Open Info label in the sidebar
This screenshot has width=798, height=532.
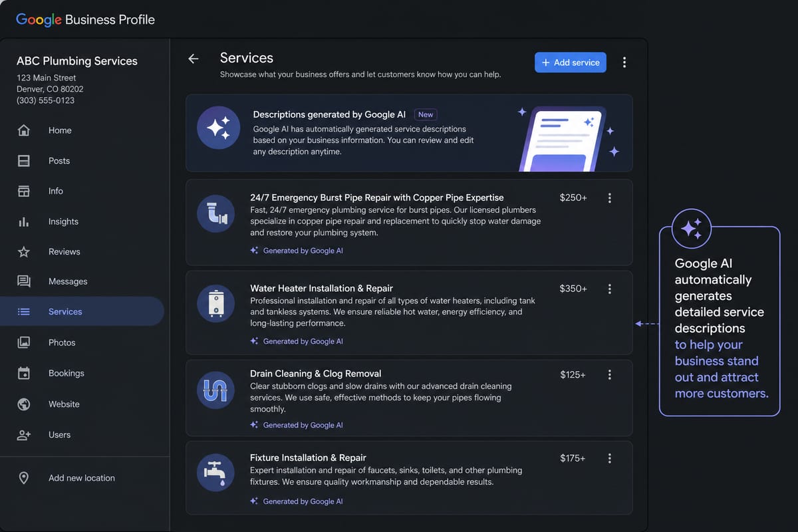tap(56, 191)
